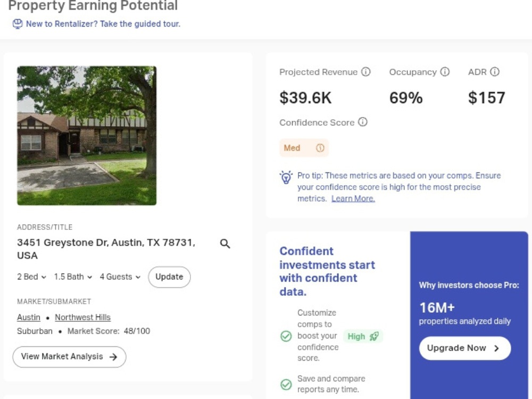The image size is (532, 399).
Task: Follow the Learn More link
Action: coord(353,198)
